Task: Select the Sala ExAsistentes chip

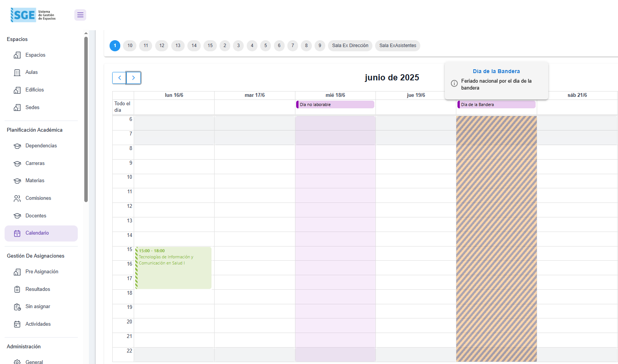Action: pyautogui.click(x=398, y=46)
